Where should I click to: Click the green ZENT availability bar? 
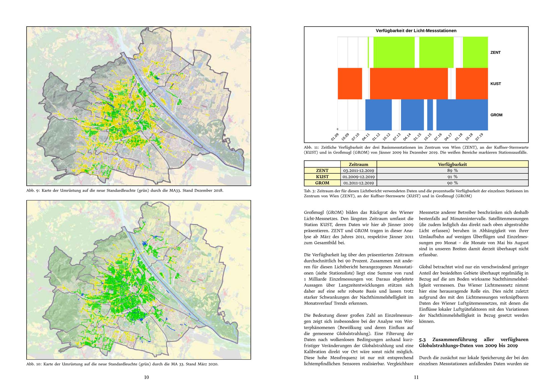(394, 52)
